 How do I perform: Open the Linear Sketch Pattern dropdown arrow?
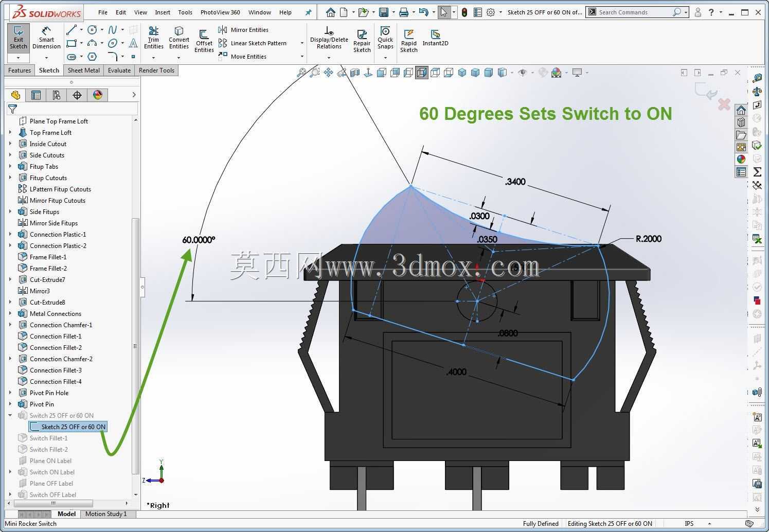(x=302, y=43)
